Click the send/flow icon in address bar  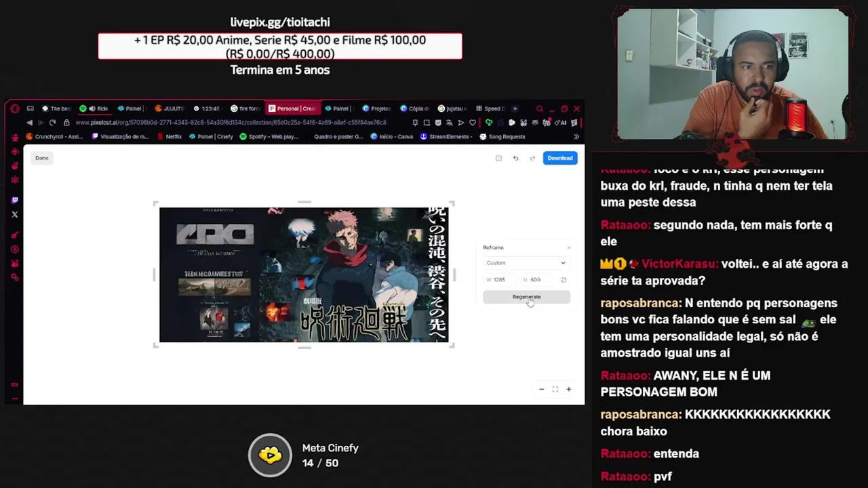click(461, 123)
